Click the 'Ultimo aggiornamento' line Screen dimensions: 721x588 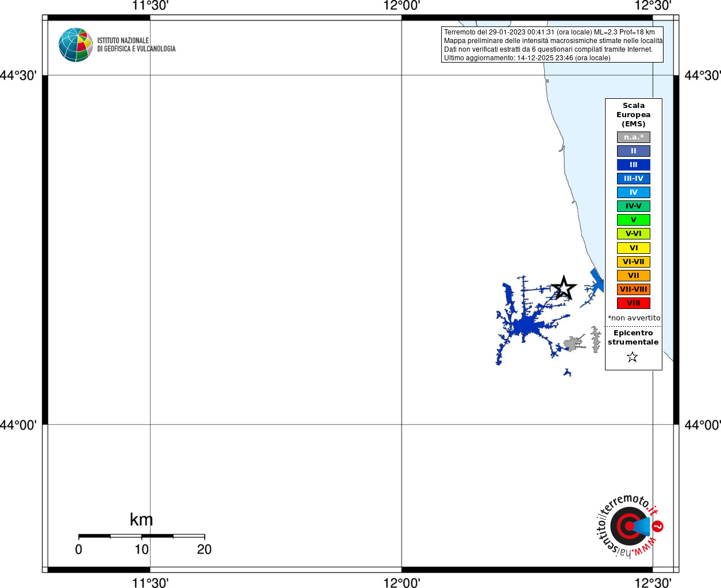pos(527,58)
